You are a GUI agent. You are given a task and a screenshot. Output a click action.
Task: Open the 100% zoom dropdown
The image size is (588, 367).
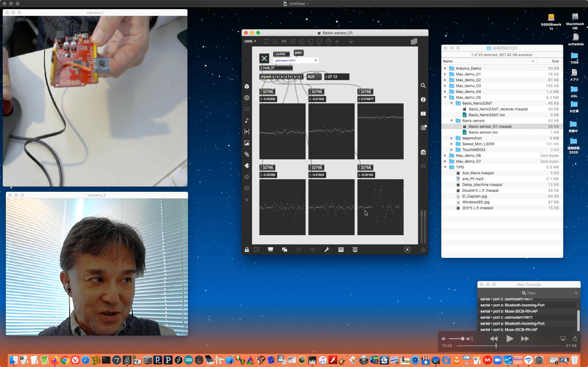pos(250,41)
